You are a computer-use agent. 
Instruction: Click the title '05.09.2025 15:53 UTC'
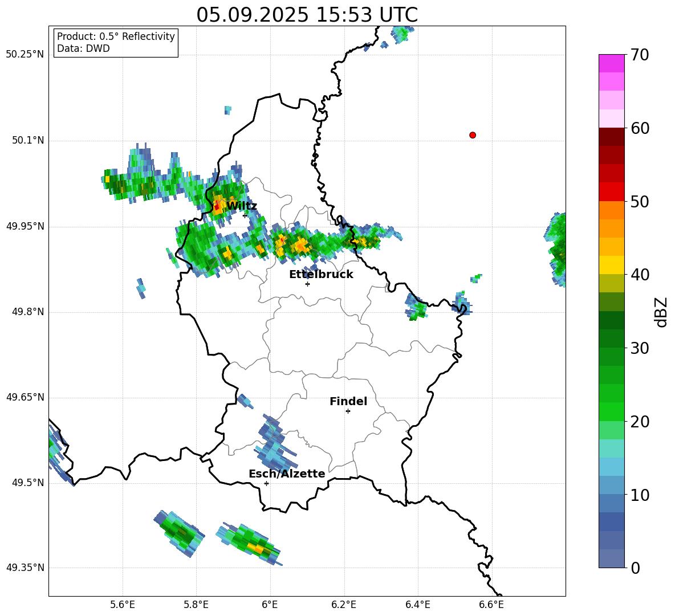click(307, 15)
